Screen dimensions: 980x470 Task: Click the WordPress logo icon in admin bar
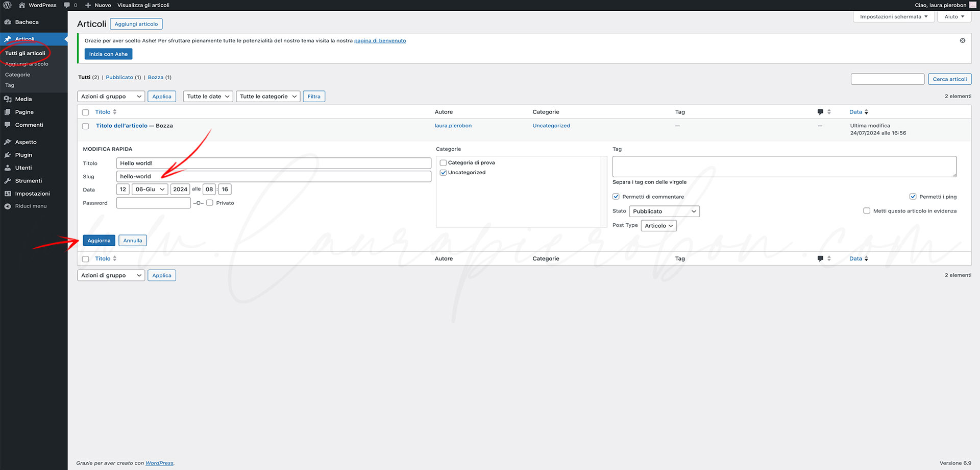pyautogui.click(x=7, y=5)
